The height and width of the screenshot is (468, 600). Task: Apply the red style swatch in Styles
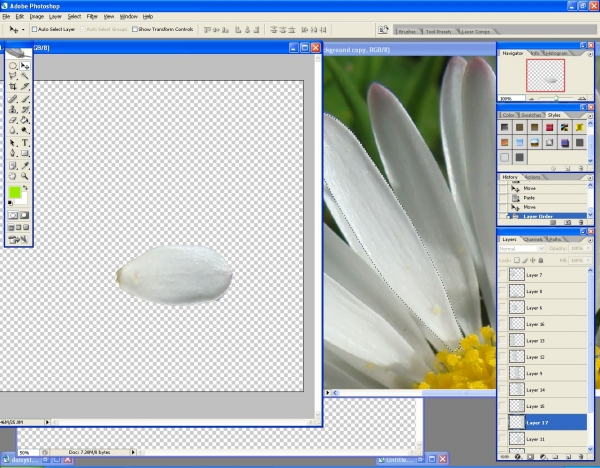pos(549,127)
